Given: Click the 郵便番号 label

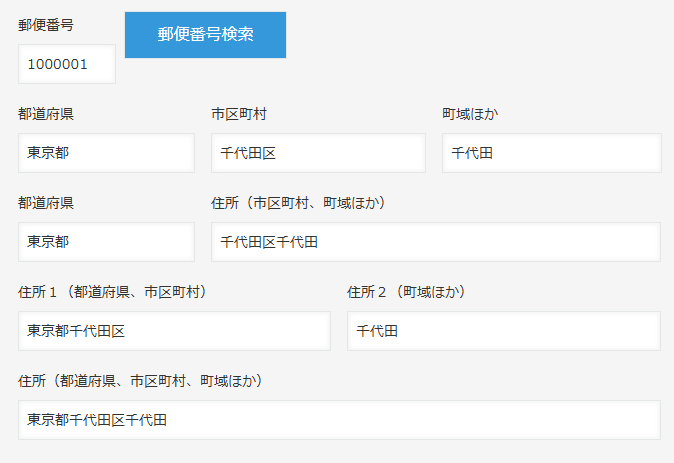Looking at the screenshot, I should click(x=46, y=25).
